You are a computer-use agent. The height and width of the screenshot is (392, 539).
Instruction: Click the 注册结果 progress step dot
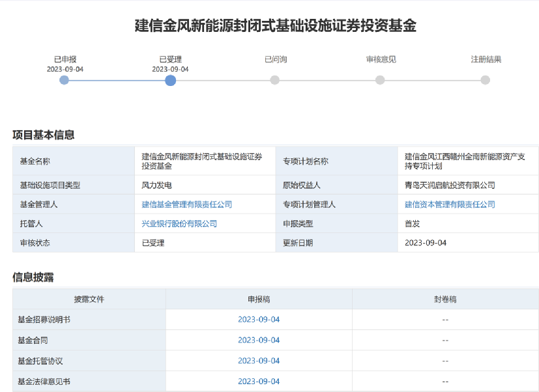tap(485, 80)
